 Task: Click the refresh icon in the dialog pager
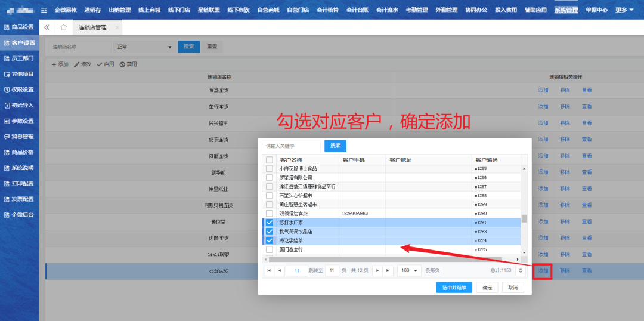pyautogui.click(x=521, y=270)
